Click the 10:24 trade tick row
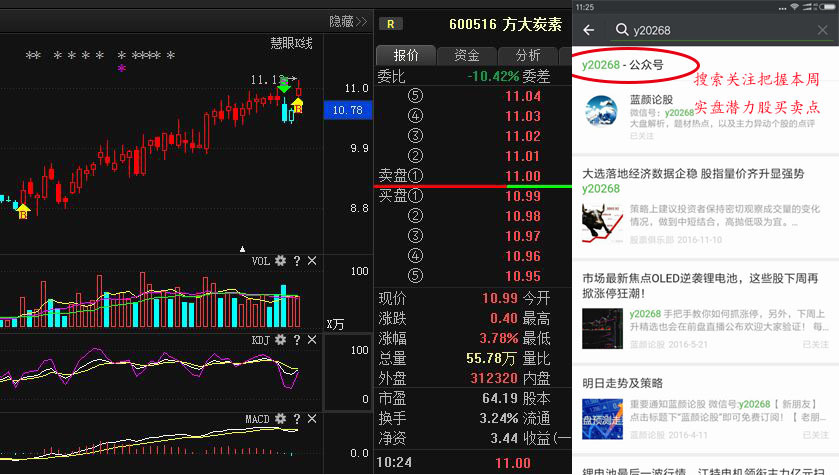Image resolution: width=839 pixels, height=475 pixels. (472, 463)
